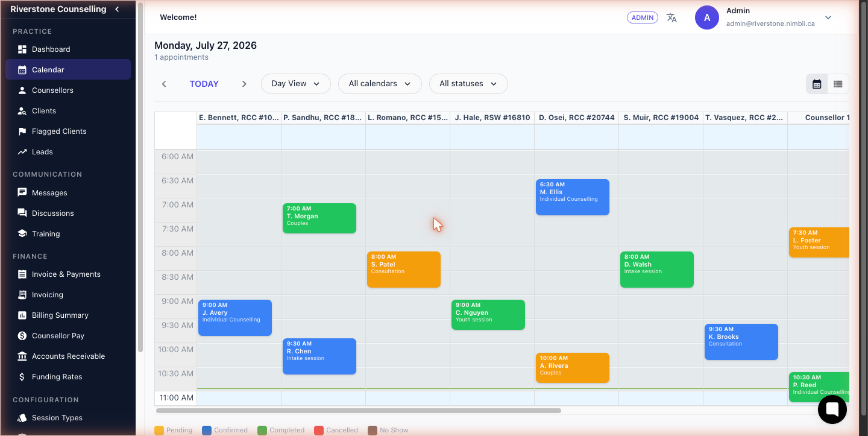Click the Pending legend color swatch

pyautogui.click(x=159, y=431)
